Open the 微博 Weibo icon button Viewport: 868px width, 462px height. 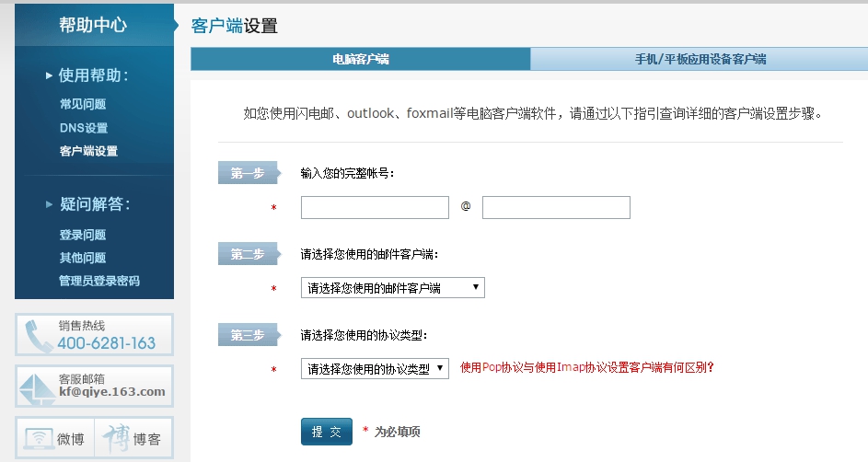[55, 439]
